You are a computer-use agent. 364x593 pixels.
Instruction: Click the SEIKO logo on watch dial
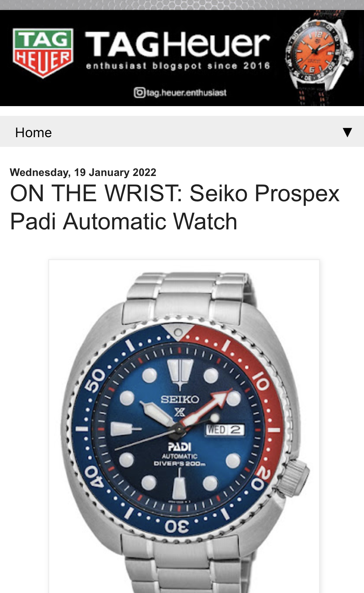tap(180, 399)
